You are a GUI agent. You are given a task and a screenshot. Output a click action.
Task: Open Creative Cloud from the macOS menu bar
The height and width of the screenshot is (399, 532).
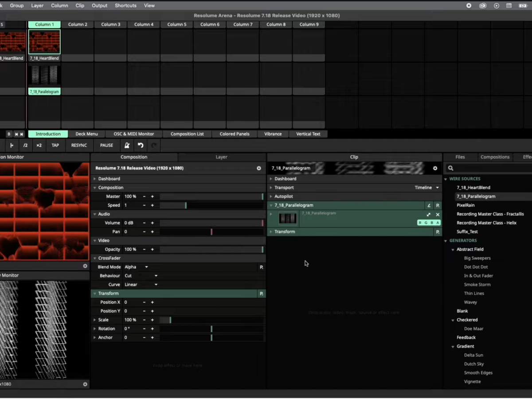(x=482, y=6)
